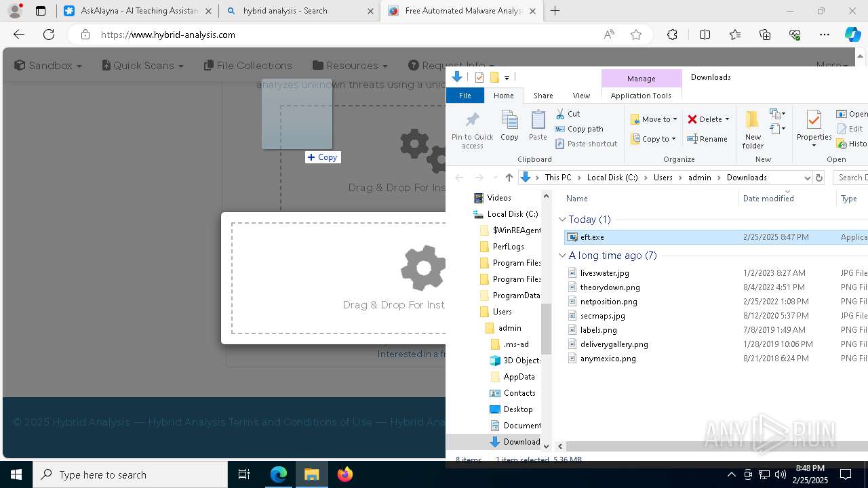Viewport: 868px width, 488px height.
Task: Open the File ribbon tab
Action: tap(465, 96)
